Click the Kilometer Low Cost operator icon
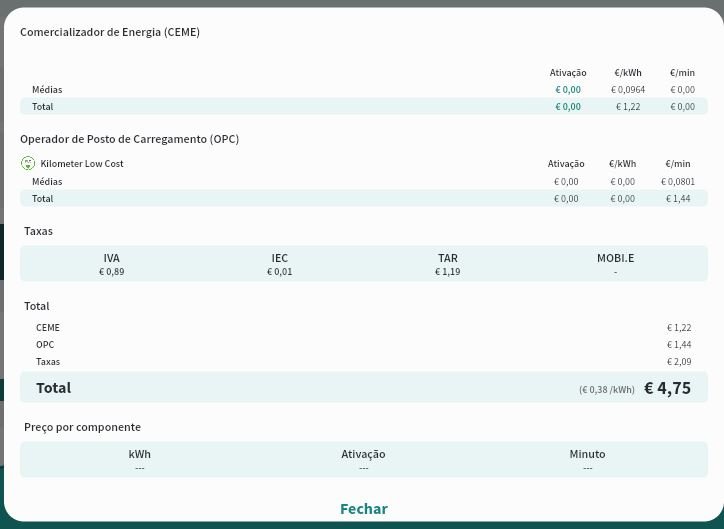Image resolution: width=724 pixels, height=529 pixels. pos(28,163)
